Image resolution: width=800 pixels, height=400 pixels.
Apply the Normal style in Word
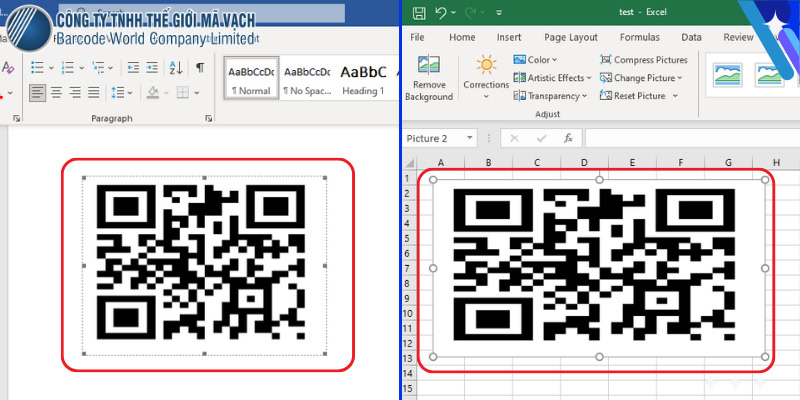tap(251, 78)
